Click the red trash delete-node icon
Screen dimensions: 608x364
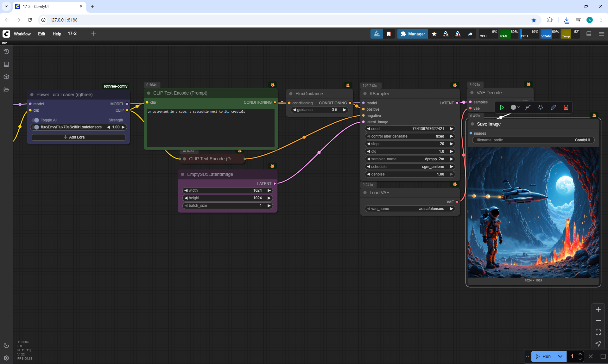tap(566, 107)
